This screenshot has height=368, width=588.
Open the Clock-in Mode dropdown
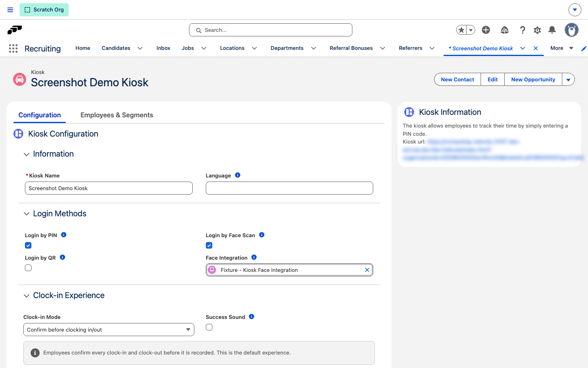coord(109,330)
